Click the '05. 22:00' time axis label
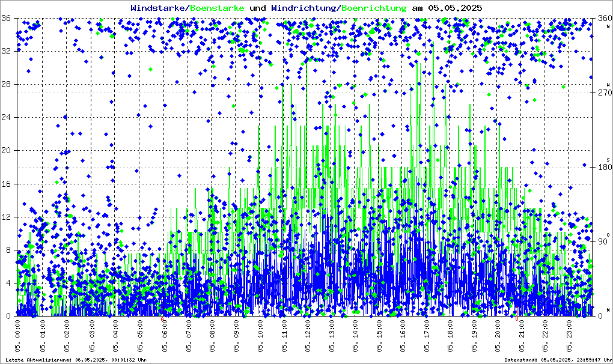The width and height of the screenshot is (613, 364). [545, 335]
